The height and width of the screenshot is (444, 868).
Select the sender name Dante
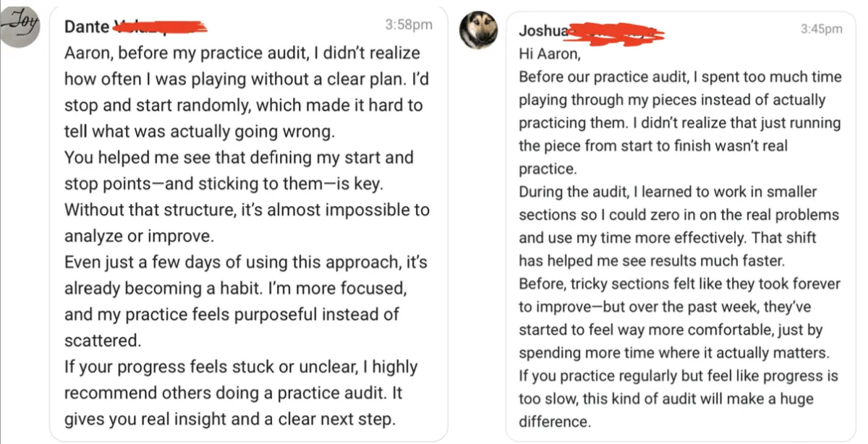coord(87,27)
